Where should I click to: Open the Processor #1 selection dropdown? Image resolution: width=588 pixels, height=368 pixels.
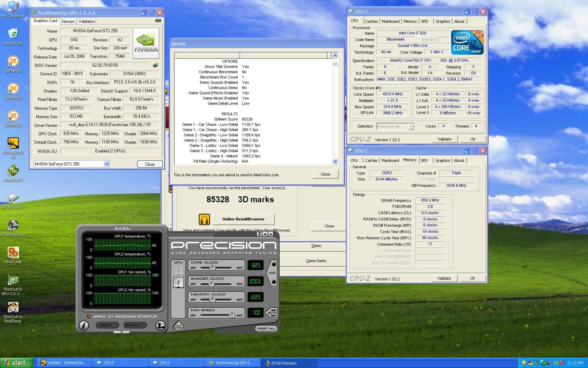click(x=411, y=127)
